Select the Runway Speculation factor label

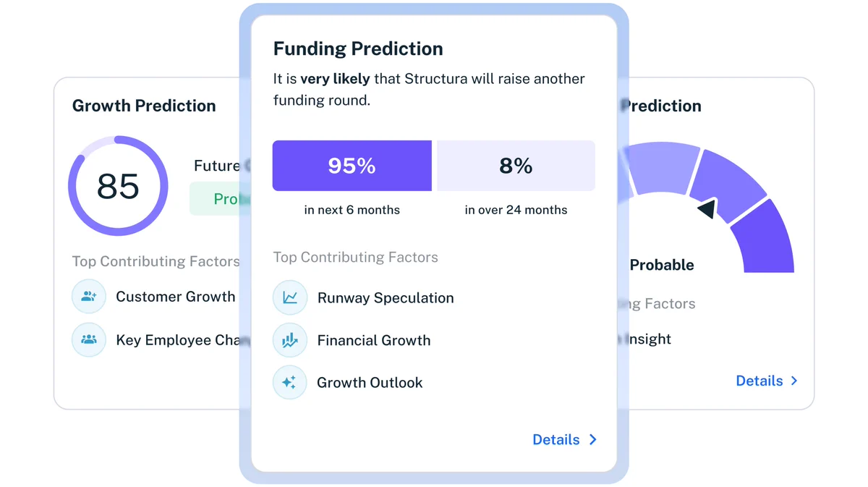(386, 297)
